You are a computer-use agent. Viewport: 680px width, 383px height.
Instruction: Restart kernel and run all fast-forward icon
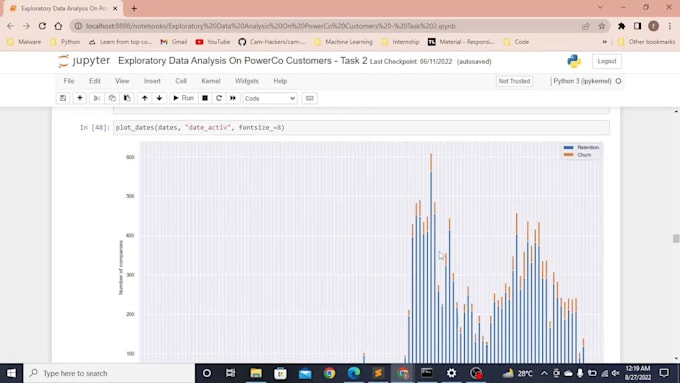point(233,98)
